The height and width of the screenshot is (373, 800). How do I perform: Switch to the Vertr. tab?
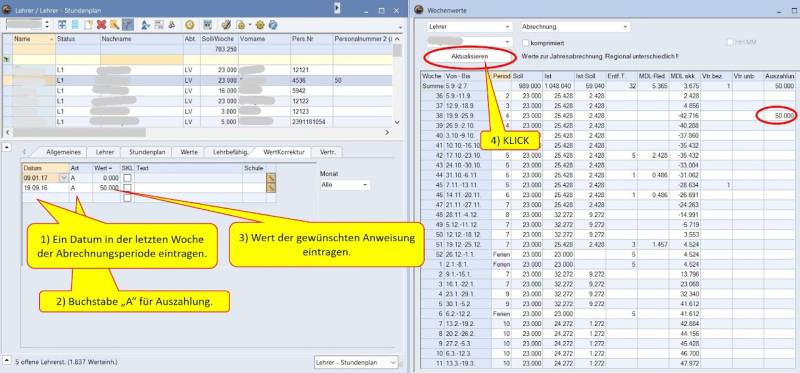328,152
